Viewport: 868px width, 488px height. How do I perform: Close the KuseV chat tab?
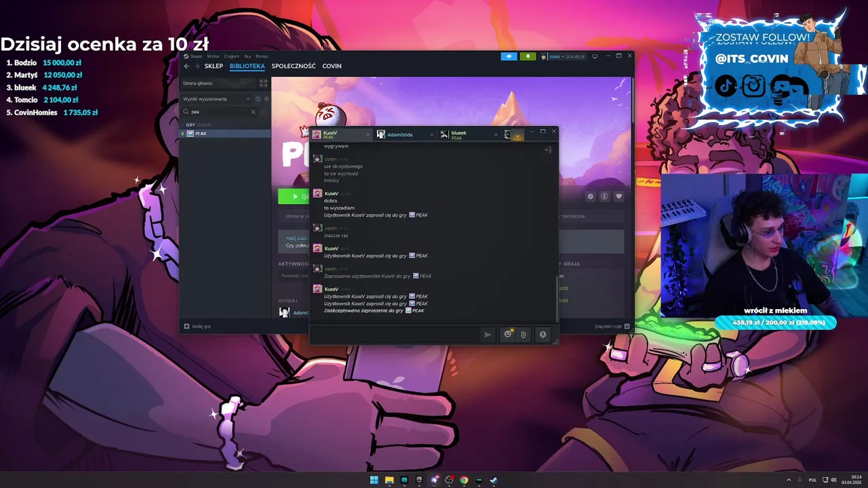[368, 135]
